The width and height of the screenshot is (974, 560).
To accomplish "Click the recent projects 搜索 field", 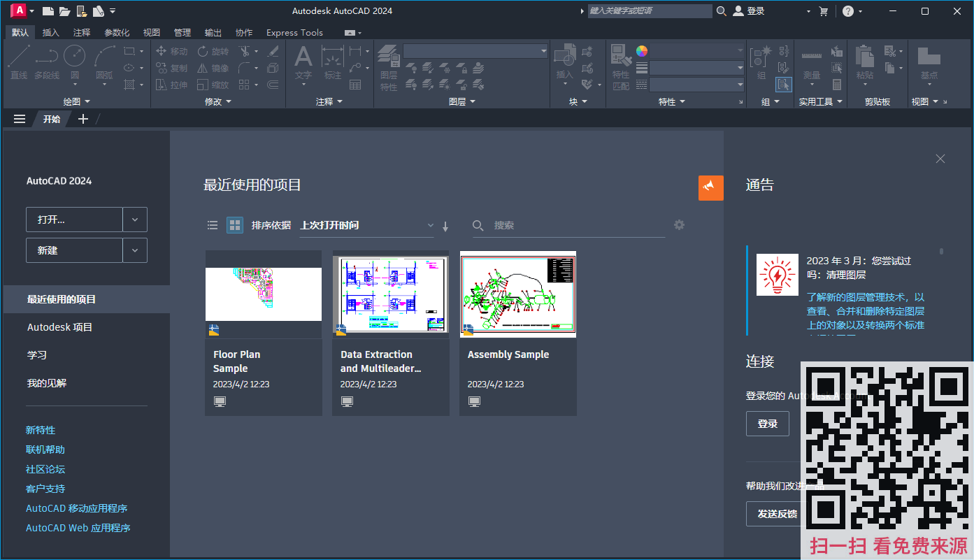I will pos(569,225).
